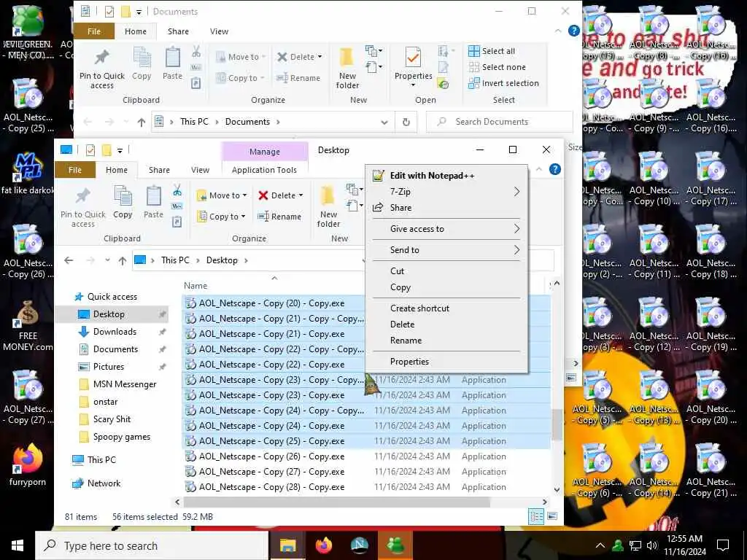Click Paste icon in Desktop window ribbon
This screenshot has height=560, width=747.
point(153,202)
